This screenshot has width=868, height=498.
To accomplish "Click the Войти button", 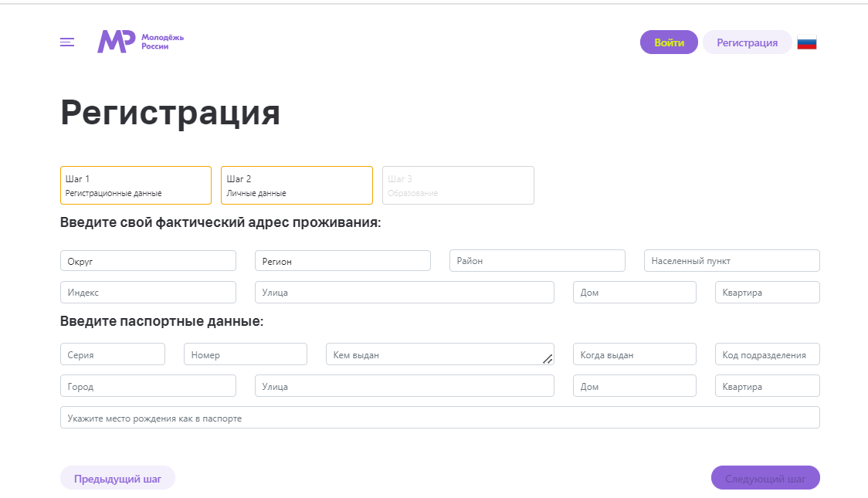I will (669, 42).
